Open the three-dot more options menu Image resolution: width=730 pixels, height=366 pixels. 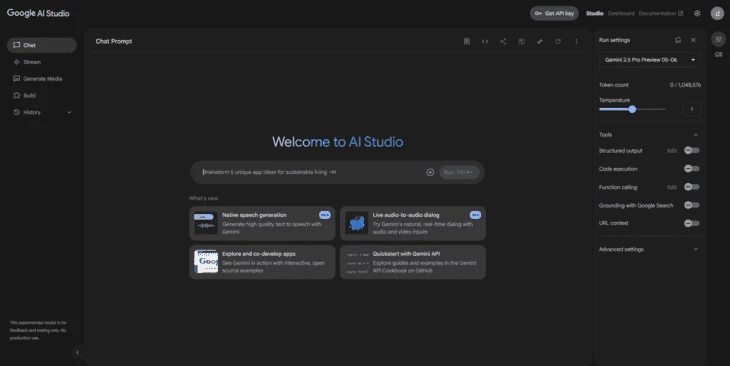click(576, 41)
